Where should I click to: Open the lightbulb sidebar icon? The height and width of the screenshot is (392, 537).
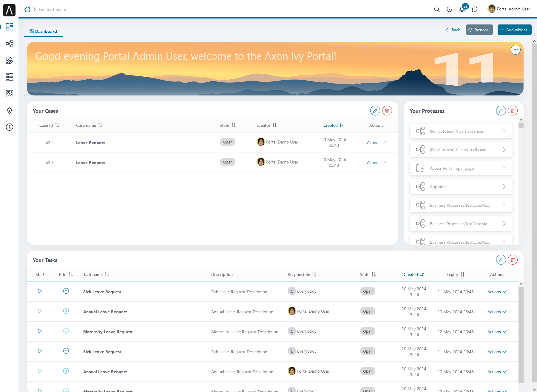(x=10, y=110)
